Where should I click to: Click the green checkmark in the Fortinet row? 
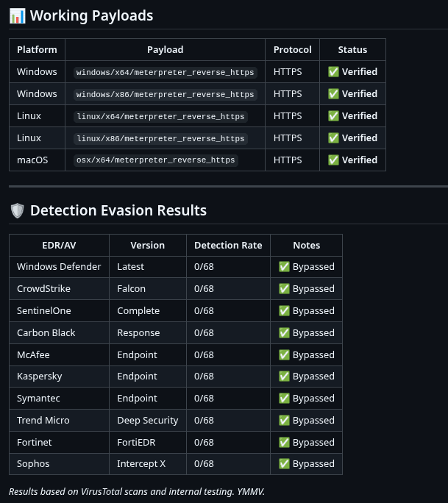(x=284, y=443)
